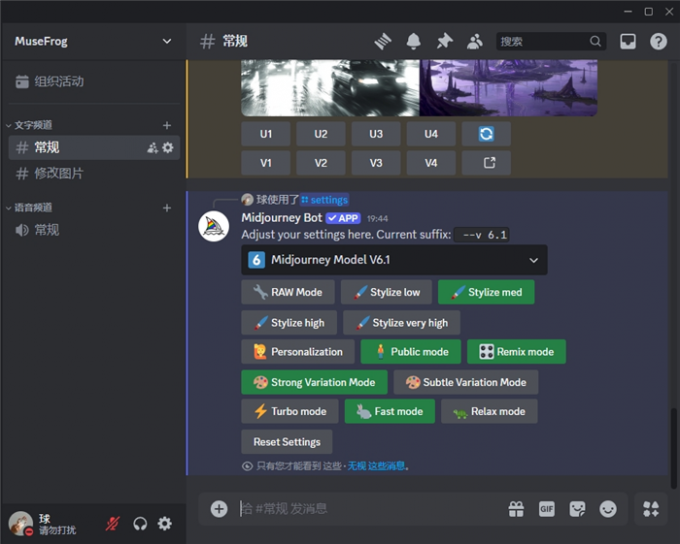Open the emoji picker smiley icon

tap(608, 509)
